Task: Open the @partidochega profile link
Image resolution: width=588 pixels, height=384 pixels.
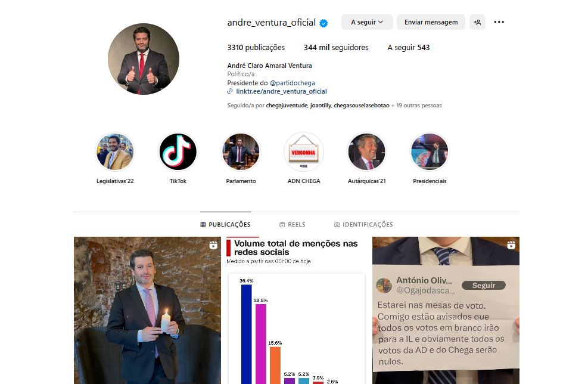Action: (292, 83)
